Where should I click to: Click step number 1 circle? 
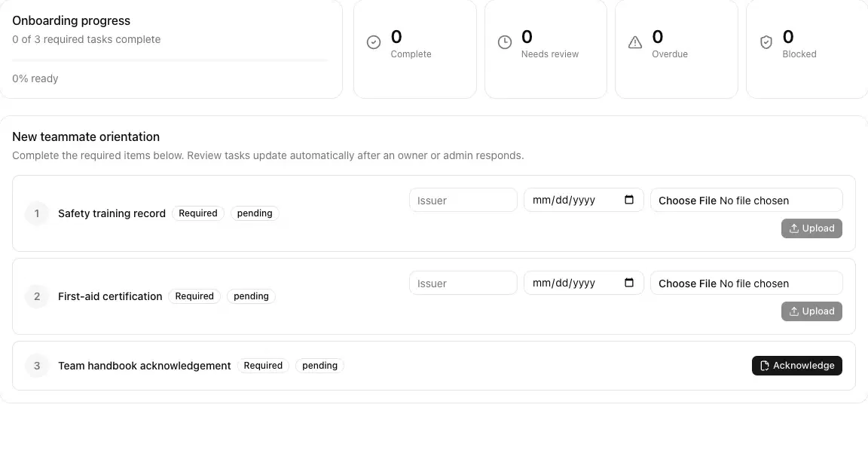pyautogui.click(x=37, y=213)
